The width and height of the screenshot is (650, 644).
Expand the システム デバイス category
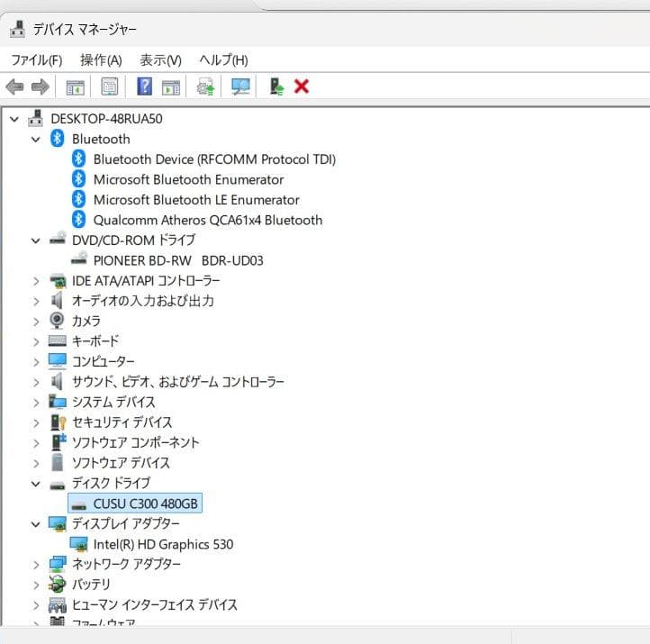point(36,403)
